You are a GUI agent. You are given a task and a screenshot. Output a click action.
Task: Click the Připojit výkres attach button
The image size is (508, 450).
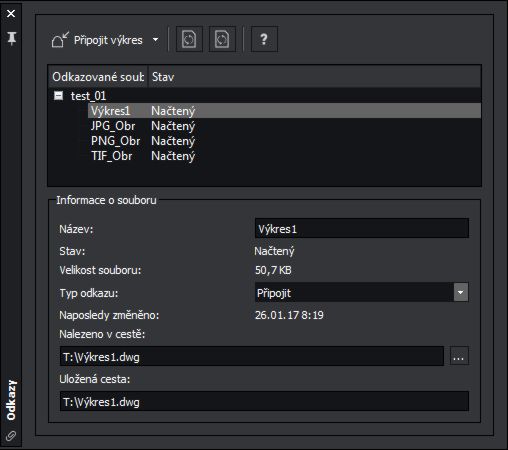tap(97, 40)
